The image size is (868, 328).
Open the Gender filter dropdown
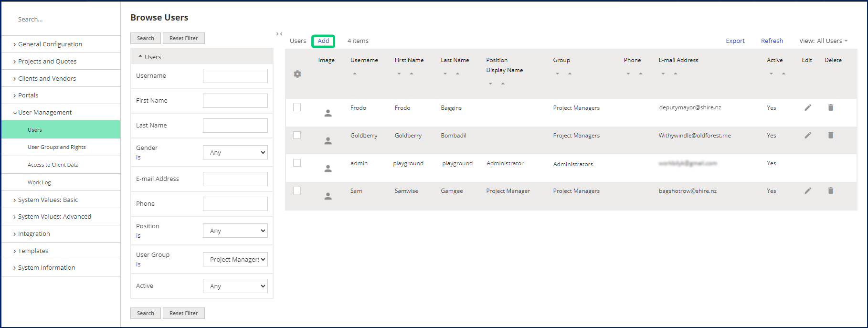pyautogui.click(x=235, y=152)
